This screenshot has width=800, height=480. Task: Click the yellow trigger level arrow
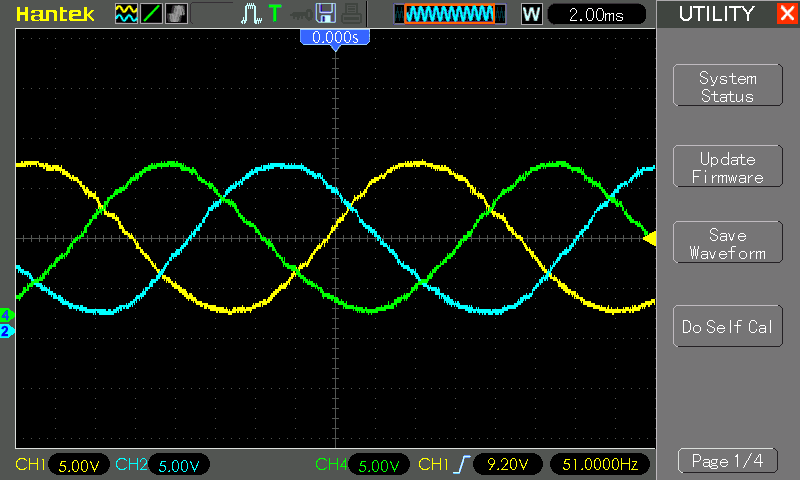pyautogui.click(x=649, y=238)
